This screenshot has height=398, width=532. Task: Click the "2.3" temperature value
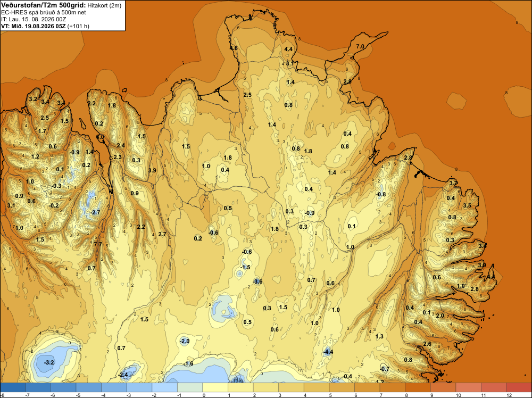(118, 157)
